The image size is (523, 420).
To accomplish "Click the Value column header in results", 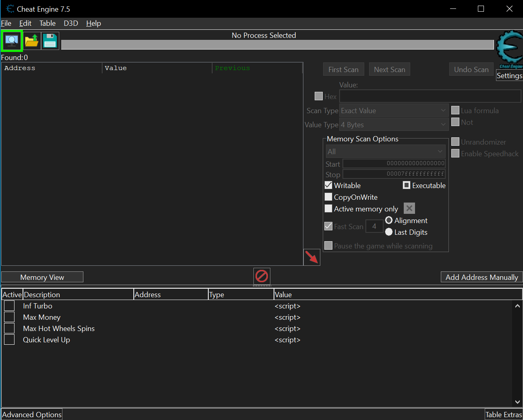I will tap(157, 68).
